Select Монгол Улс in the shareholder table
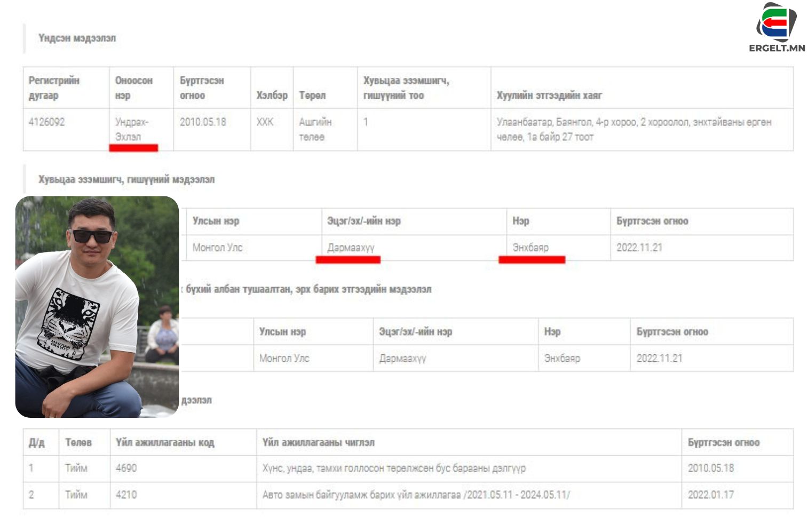 coord(217,248)
